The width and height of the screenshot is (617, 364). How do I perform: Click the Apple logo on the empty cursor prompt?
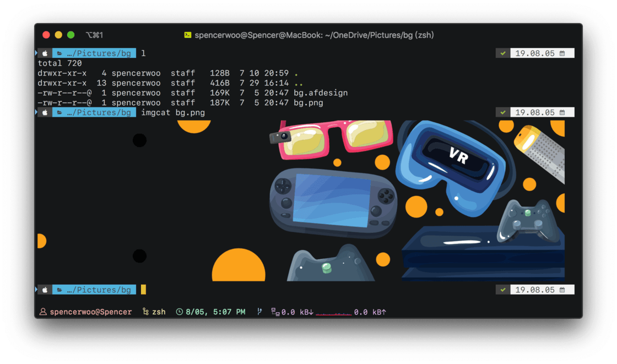45,290
